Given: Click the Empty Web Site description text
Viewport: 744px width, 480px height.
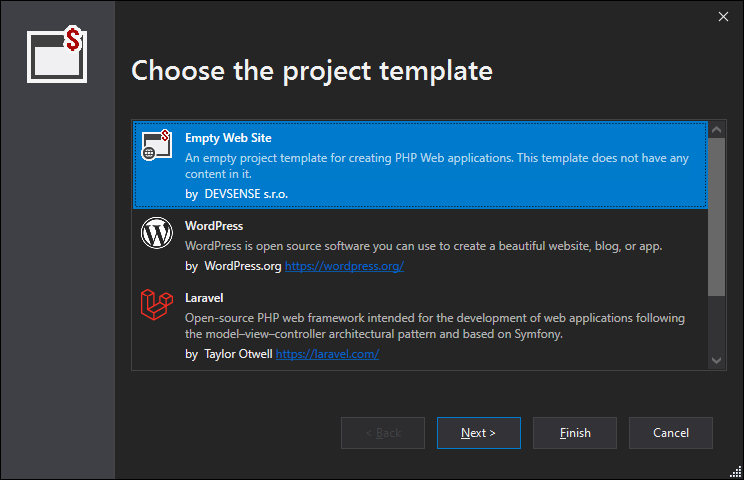Looking at the screenshot, I should 437,166.
